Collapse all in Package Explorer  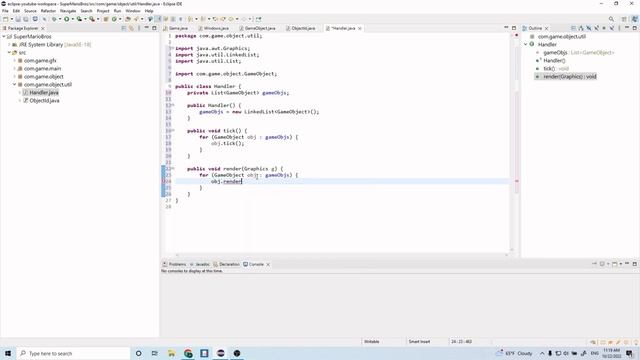pos(124,28)
